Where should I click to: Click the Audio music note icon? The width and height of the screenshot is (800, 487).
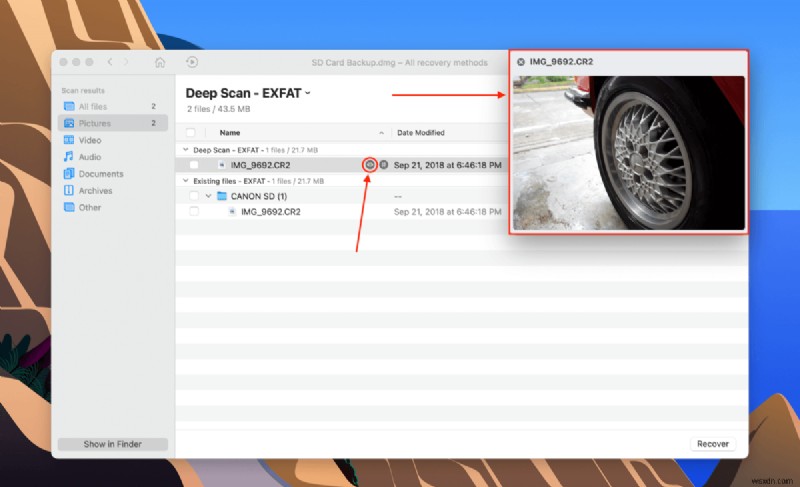coord(69,157)
